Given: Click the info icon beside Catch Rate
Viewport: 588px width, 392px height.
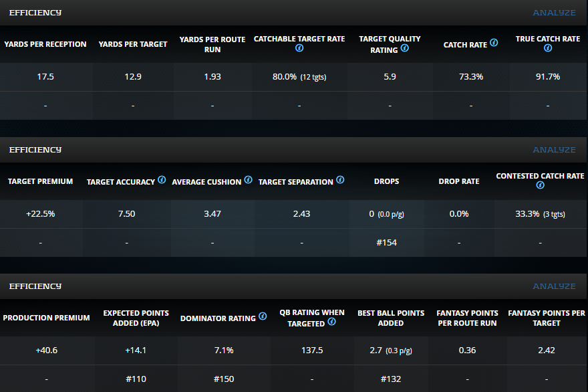Looking at the screenshot, I should pyautogui.click(x=494, y=43).
